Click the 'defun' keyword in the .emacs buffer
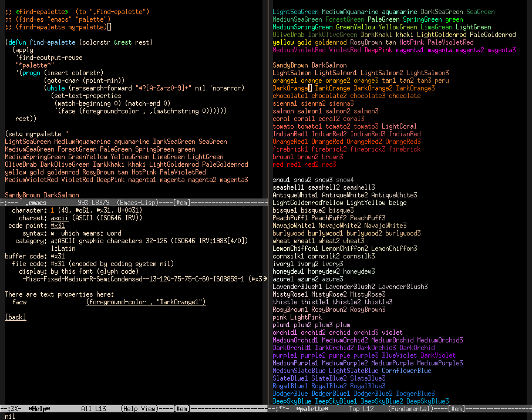The width and height of the screenshot is (532, 420). [x=17, y=42]
